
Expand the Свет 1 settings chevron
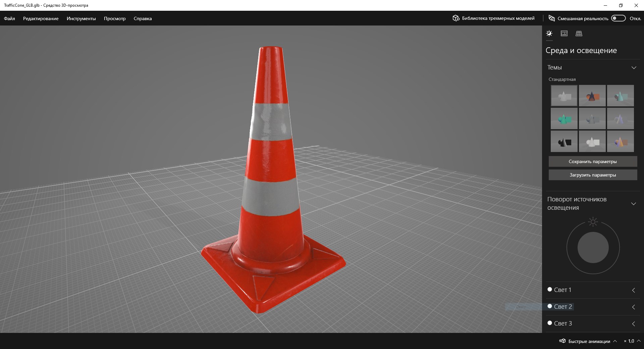(x=634, y=290)
